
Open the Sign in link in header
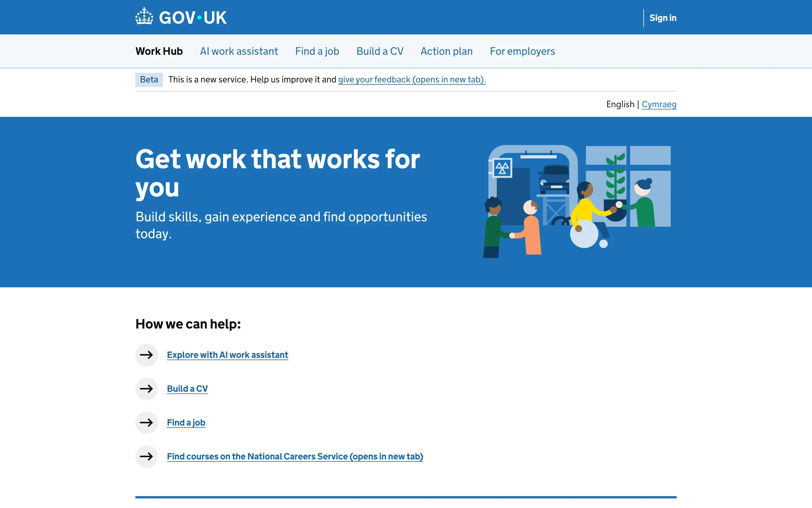tap(663, 18)
